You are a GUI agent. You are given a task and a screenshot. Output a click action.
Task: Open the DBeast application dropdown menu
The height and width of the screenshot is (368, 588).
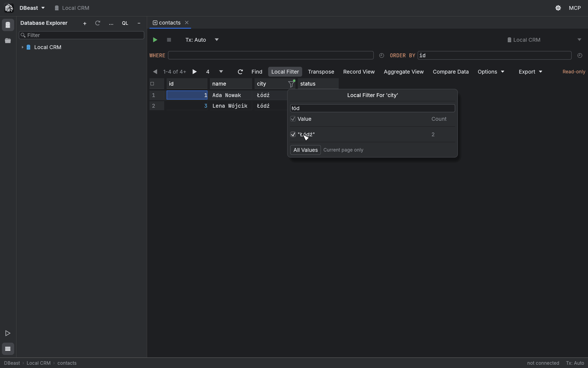coord(32,8)
